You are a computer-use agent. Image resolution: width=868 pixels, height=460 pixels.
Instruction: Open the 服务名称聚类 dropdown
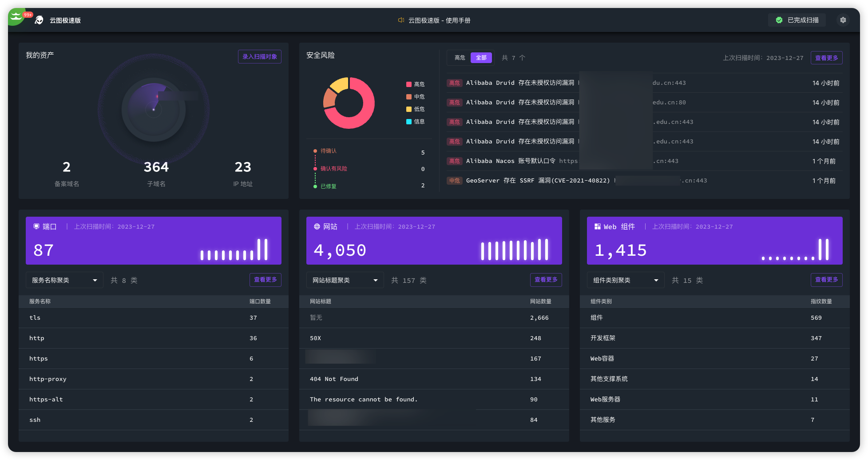[64, 280]
